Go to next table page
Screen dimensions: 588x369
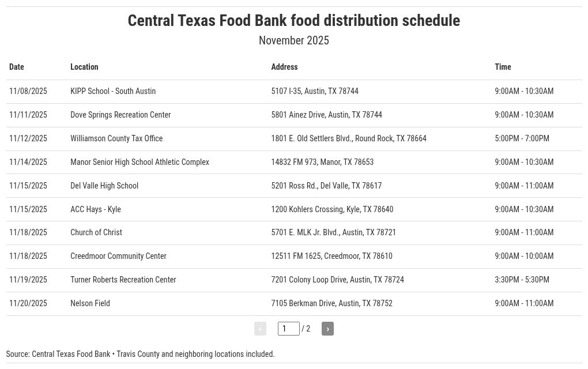327,329
